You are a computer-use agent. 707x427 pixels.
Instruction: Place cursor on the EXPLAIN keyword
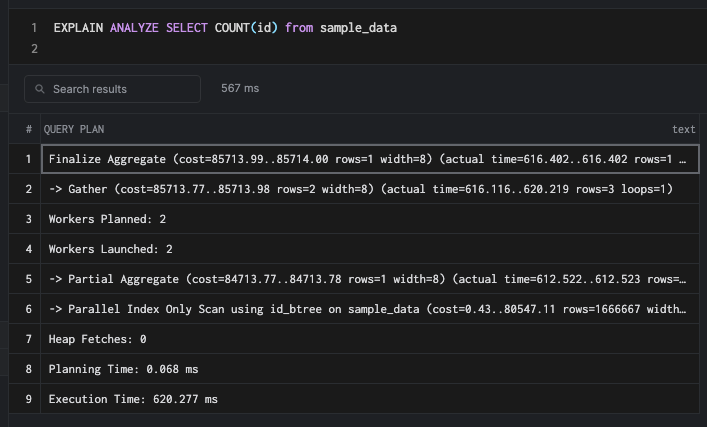click(77, 28)
